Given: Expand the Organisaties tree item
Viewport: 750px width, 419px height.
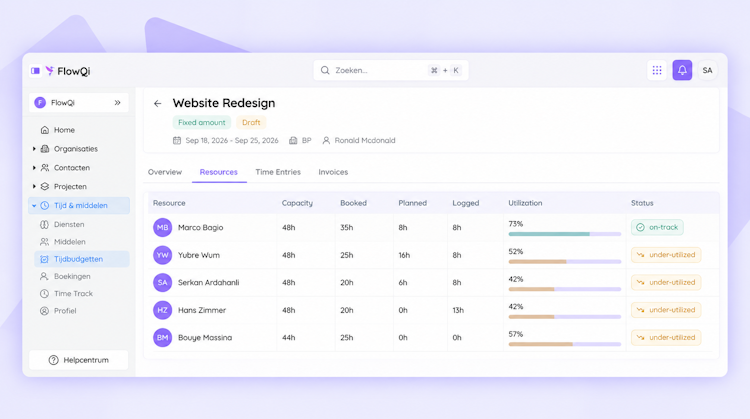Looking at the screenshot, I should [x=34, y=149].
